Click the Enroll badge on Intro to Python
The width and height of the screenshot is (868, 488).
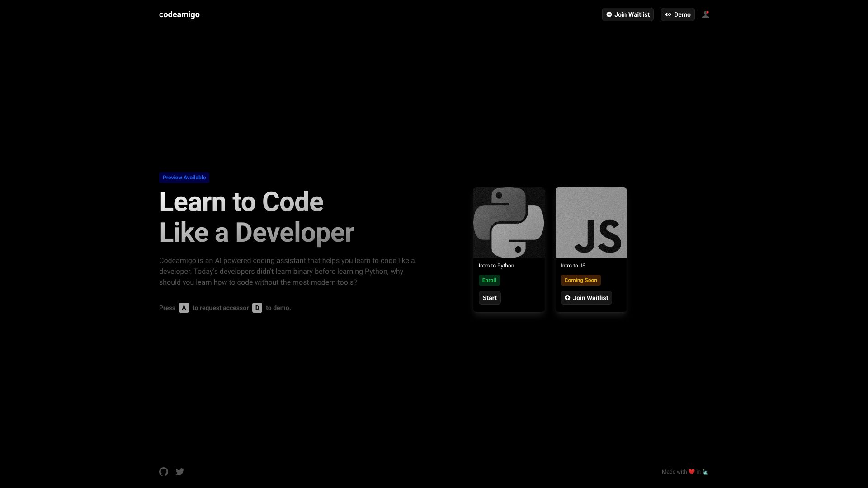[x=489, y=280]
